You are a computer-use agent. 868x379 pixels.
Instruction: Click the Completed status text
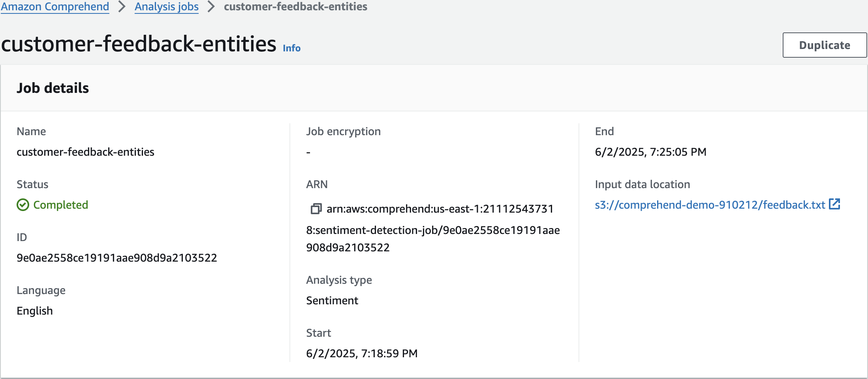click(60, 205)
